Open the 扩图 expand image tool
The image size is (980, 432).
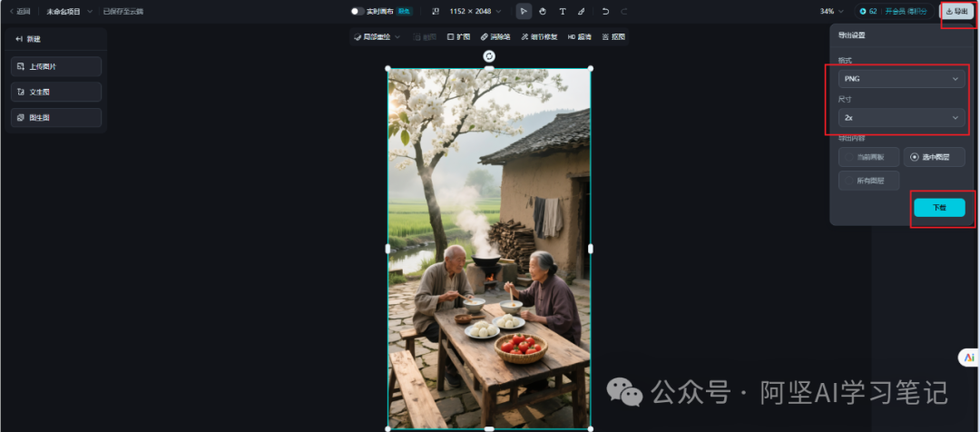tap(458, 37)
